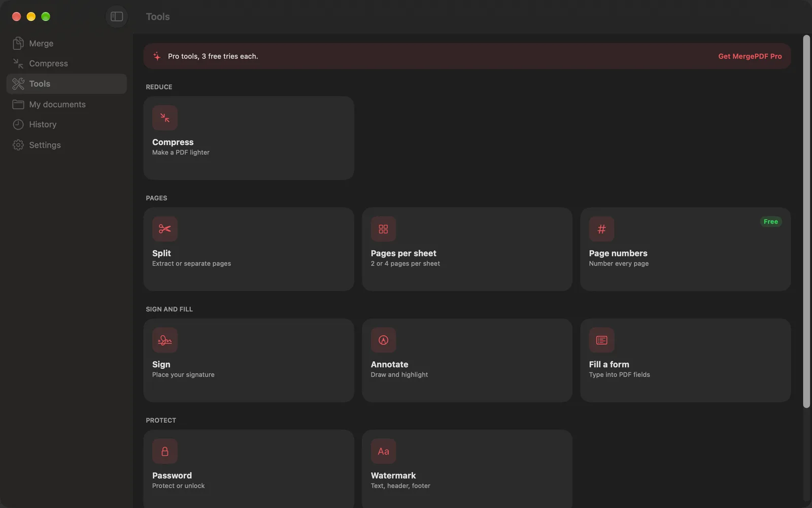812x508 pixels.
Task: Click the Get MergePDF Pro link
Action: point(750,56)
